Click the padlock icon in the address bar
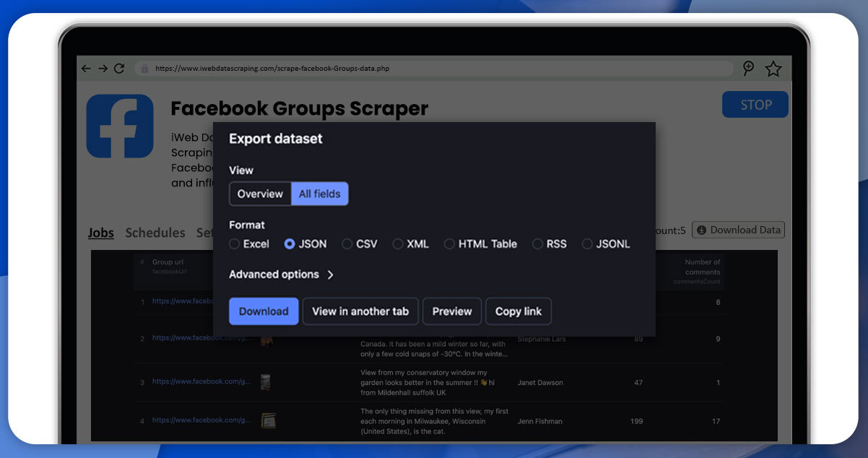Image resolution: width=868 pixels, height=458 pixels. coord(146,68)
